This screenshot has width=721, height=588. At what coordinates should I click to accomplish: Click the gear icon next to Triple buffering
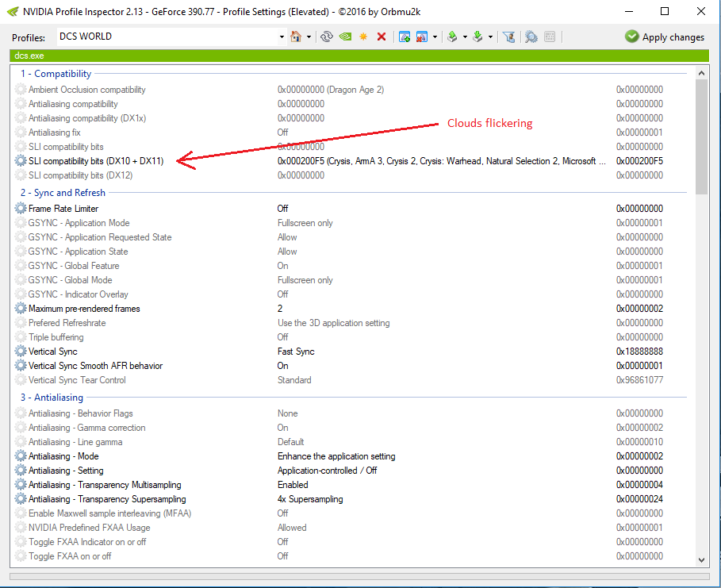[x=21, y=336]
